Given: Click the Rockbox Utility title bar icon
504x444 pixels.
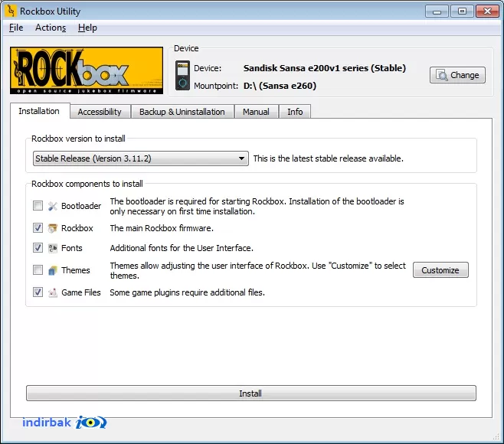Looking at the screenshot, I should 10,11.
